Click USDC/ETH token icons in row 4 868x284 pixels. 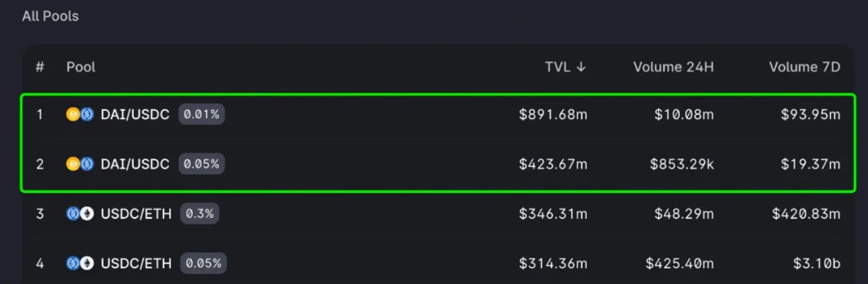pyautogui.click(x=80, y=263)
